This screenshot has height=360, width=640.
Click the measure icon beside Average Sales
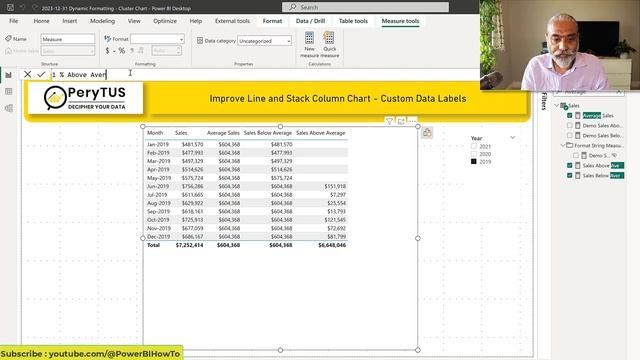point(578,116)
